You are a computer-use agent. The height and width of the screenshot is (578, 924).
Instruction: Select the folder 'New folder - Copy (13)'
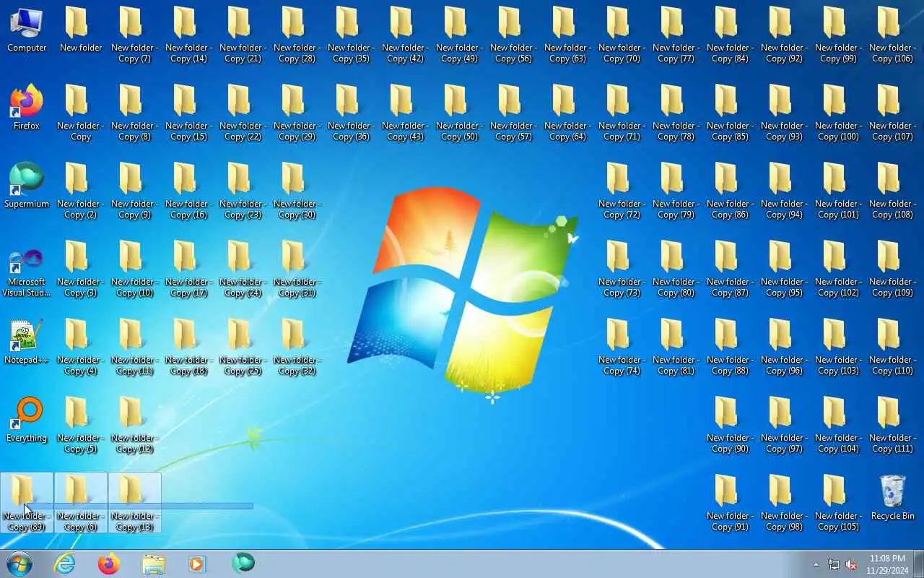(x=135, y=503)
